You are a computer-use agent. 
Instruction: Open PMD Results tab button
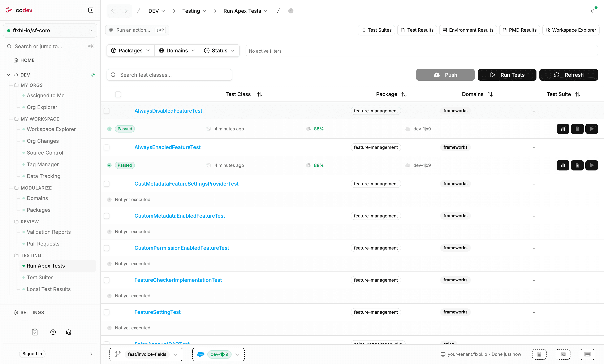tap(519, 30)
